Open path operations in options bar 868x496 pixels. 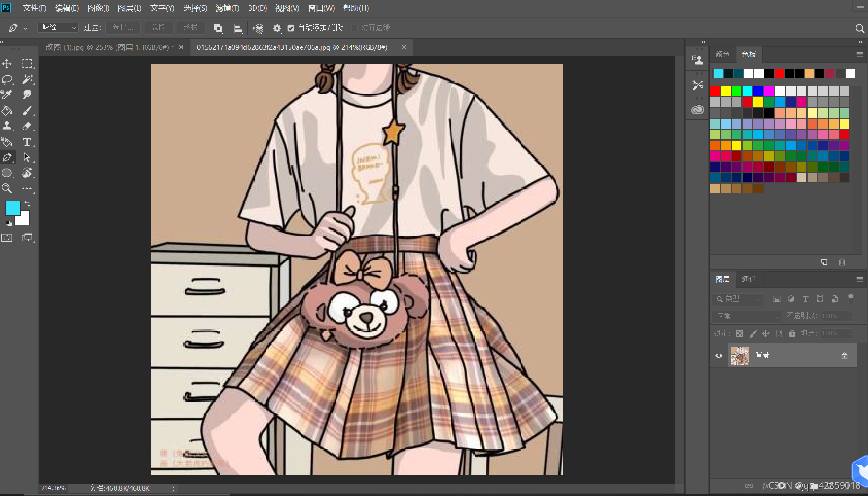click(x=218, y=28)
